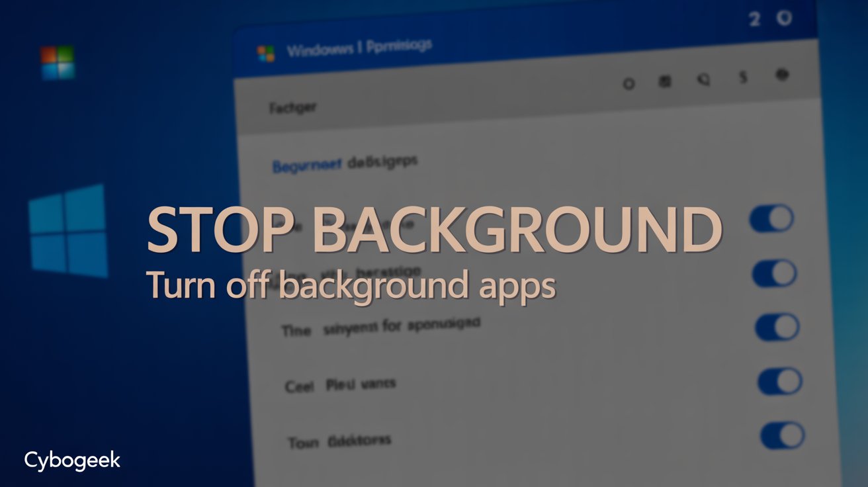This screenshot has width=868, height=487.
Task: Click the "Tine sahyent for aponusigad" row text
Action: point(380,326)
